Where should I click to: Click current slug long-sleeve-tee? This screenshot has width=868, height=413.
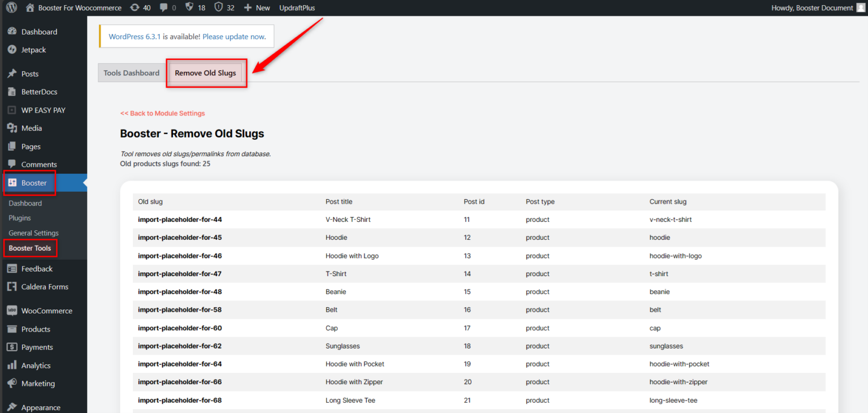tap(672, 401)
